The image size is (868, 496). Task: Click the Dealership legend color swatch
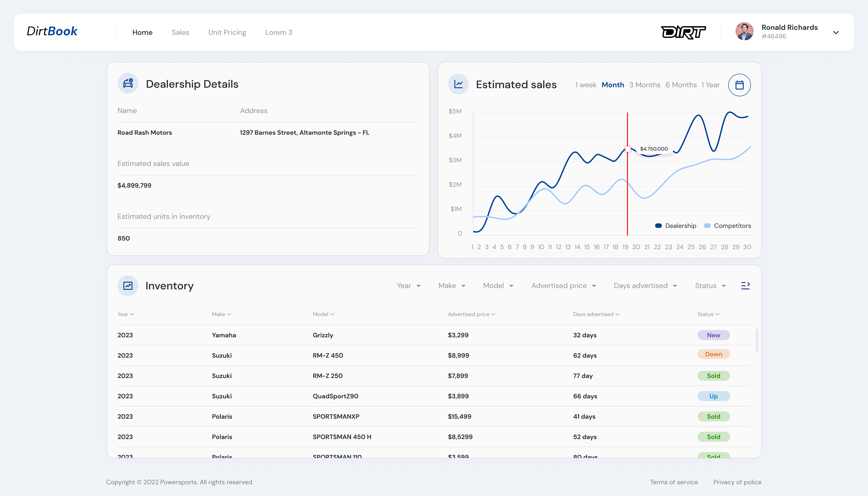coord(658,226)
